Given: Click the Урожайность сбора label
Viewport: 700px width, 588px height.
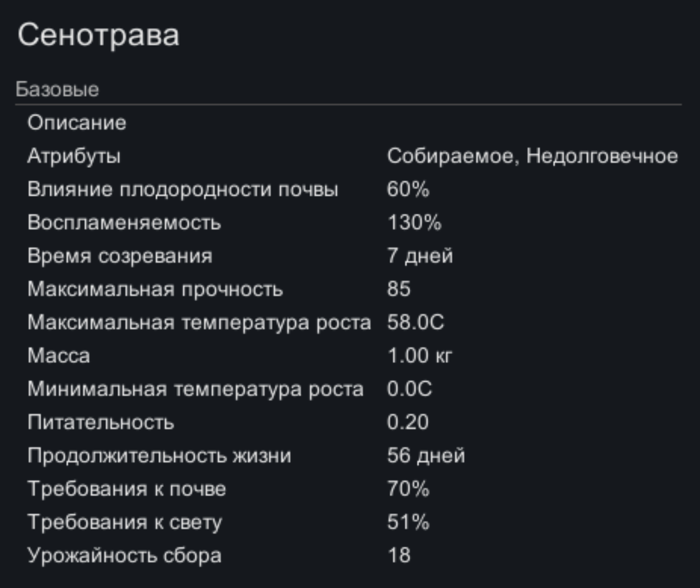Looking at the screenshot, I should point(124,555).
